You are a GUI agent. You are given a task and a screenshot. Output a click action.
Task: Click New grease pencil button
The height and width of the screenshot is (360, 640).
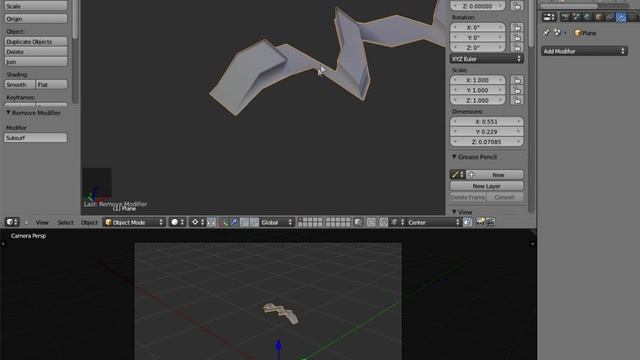tap(495, 175)
